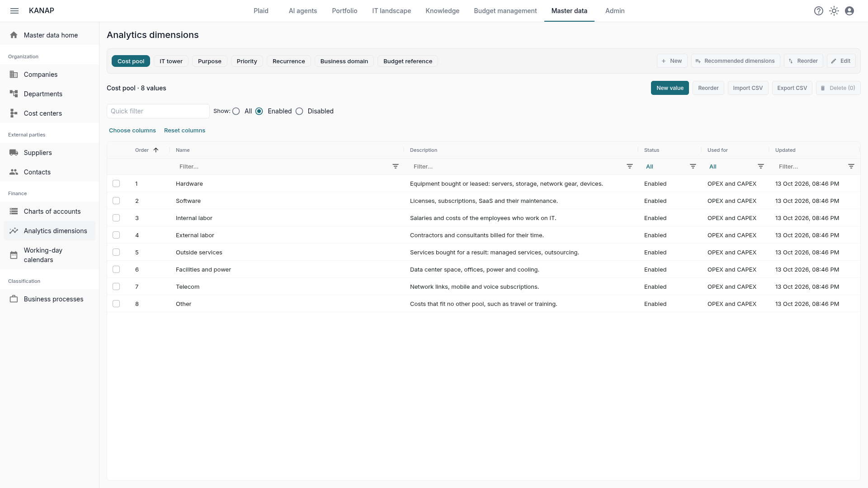Select the Disabled radio button

pyautogui.click(x=299, y=111)
